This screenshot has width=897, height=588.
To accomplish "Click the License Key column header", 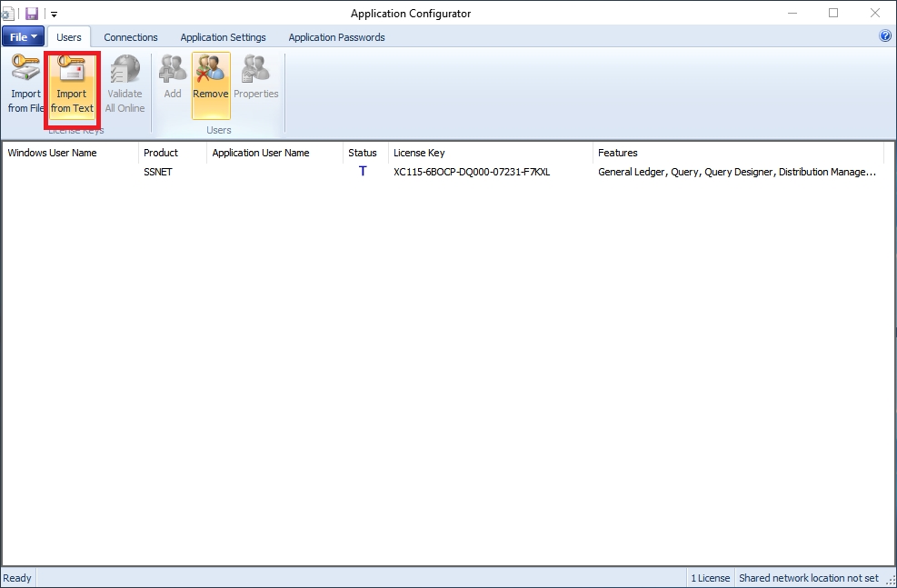I will tap(419, 153).
